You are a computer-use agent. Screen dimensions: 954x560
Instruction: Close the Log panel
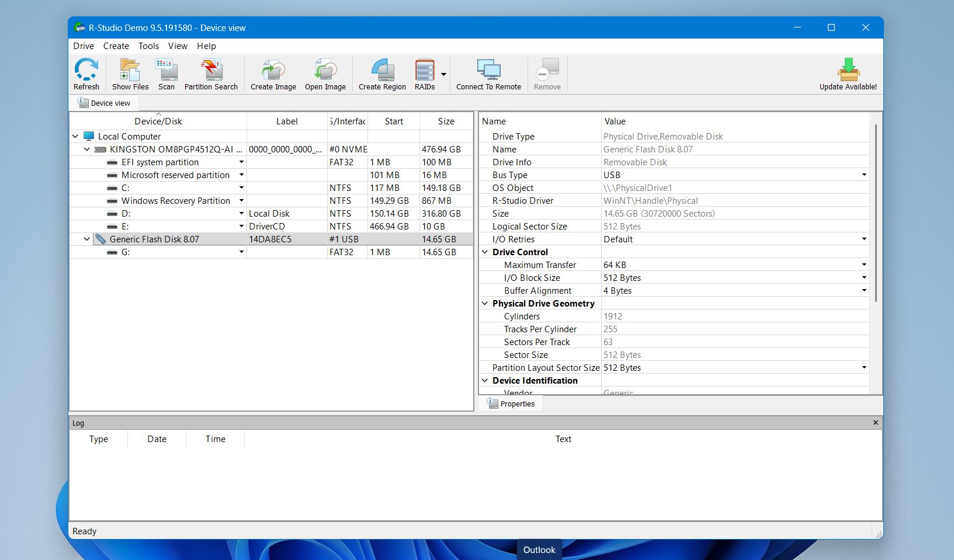[875, 423]
